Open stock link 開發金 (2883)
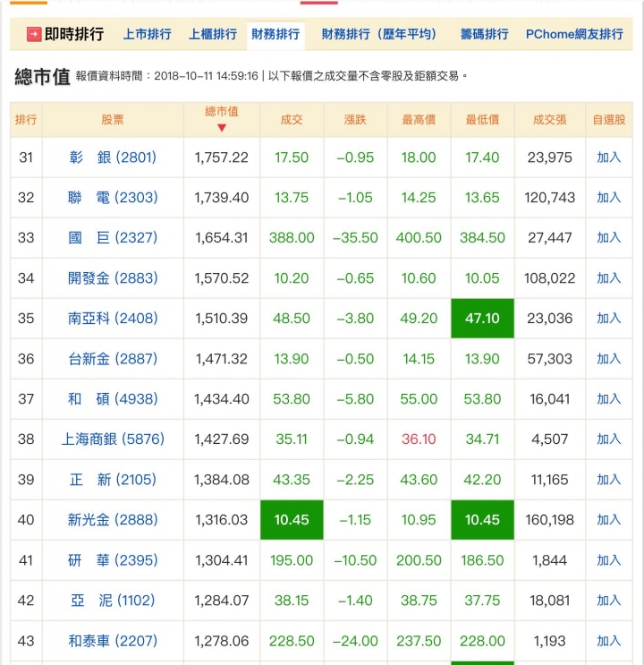Image resolution: width=644 pixels, height=665 pixels. pyautogui.click(x=113, y=278)
